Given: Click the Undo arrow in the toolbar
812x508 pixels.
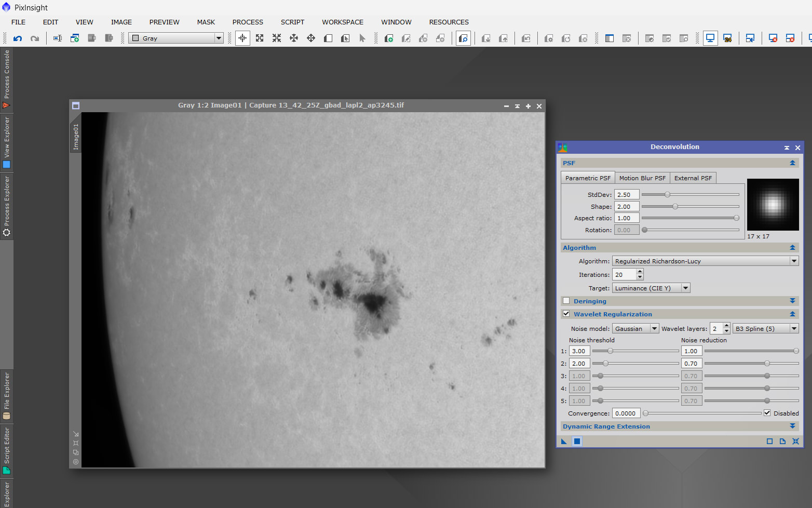Looking at the screenshot, I should tap(18, 38).
